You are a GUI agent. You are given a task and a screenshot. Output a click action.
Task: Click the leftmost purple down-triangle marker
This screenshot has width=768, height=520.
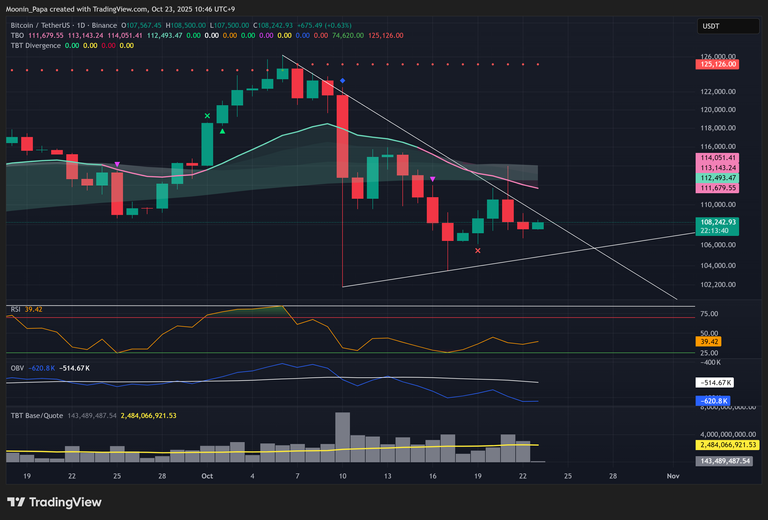(x=118, y=164)
